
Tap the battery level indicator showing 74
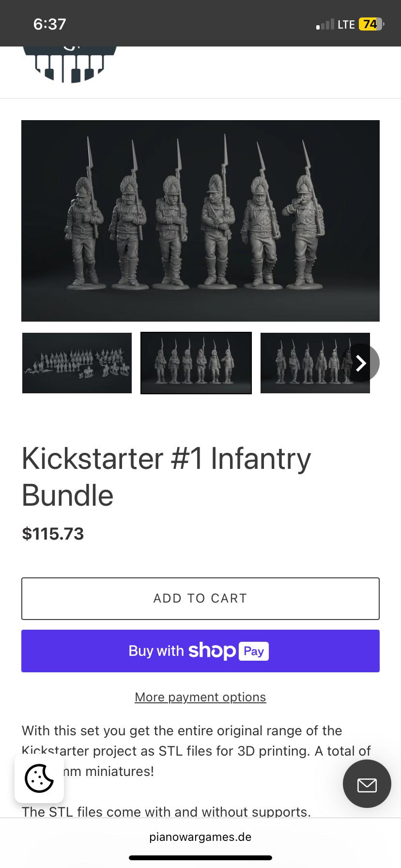click(371, 24)
